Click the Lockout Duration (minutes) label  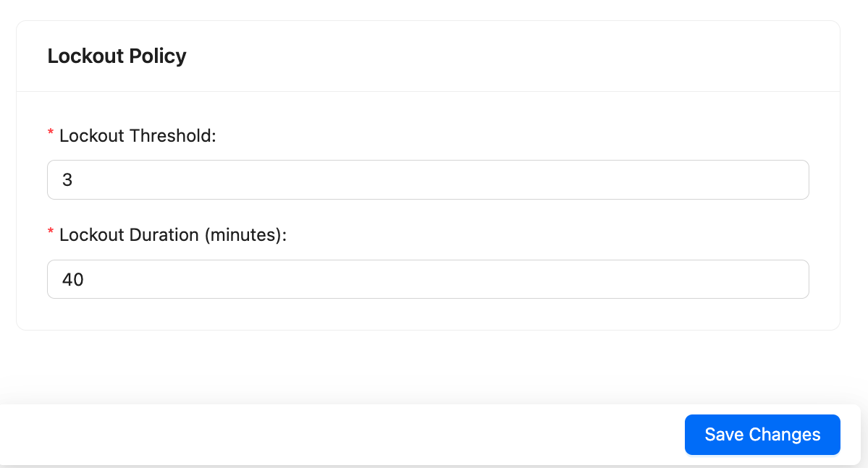coord(172,235)
